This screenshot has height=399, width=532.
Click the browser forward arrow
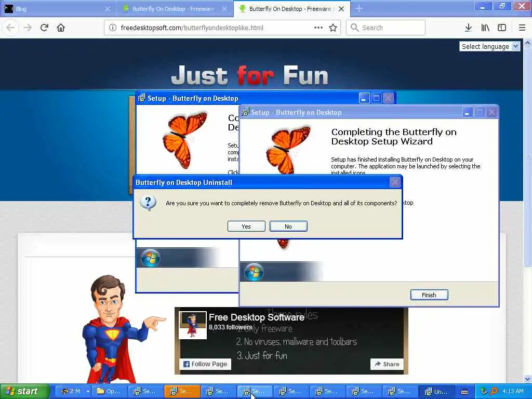pos(28,28)
